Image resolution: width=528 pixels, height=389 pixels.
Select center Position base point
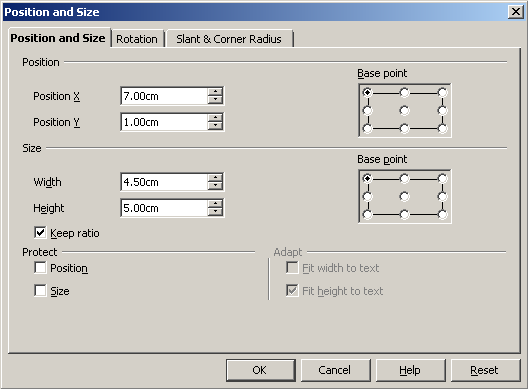(x=404, y=110)
